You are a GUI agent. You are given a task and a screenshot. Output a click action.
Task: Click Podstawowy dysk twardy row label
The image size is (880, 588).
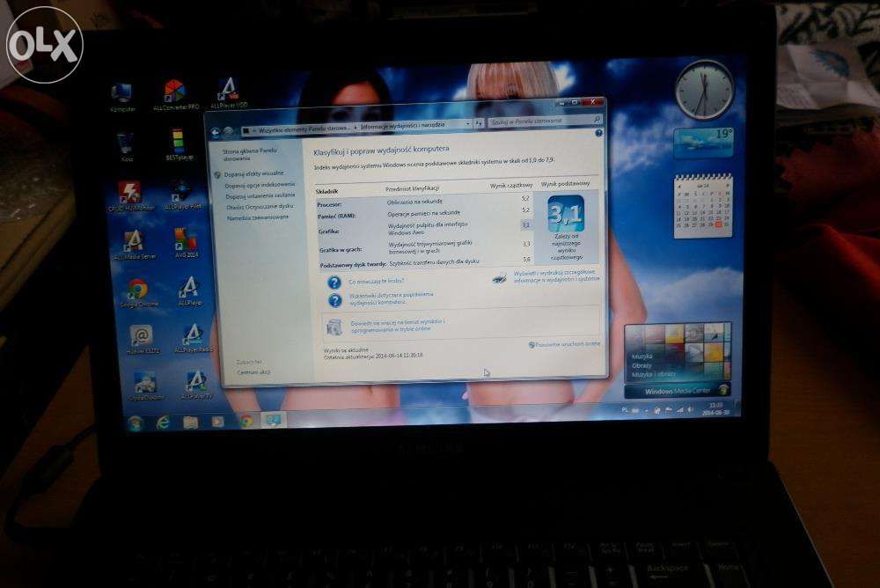click(353, 265)
